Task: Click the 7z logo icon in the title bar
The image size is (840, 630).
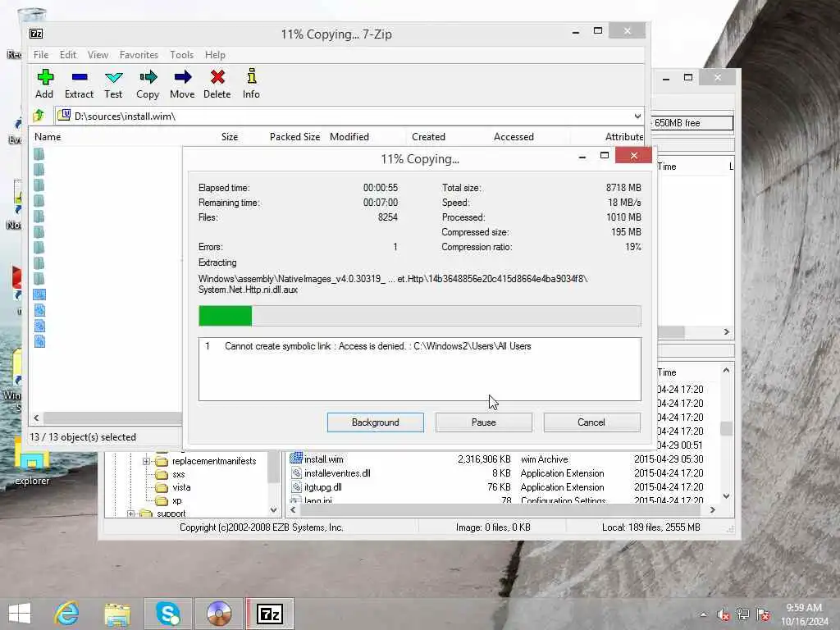Action: 36,34
